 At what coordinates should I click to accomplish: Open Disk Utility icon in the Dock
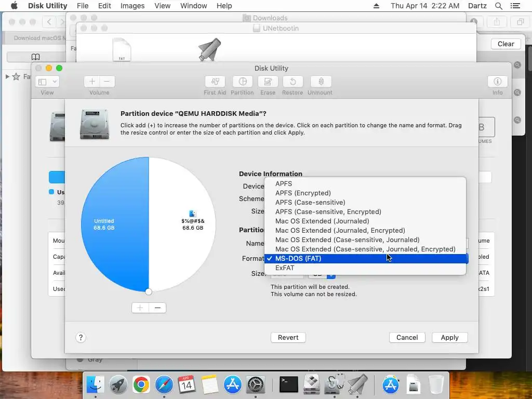coord(334,384)
